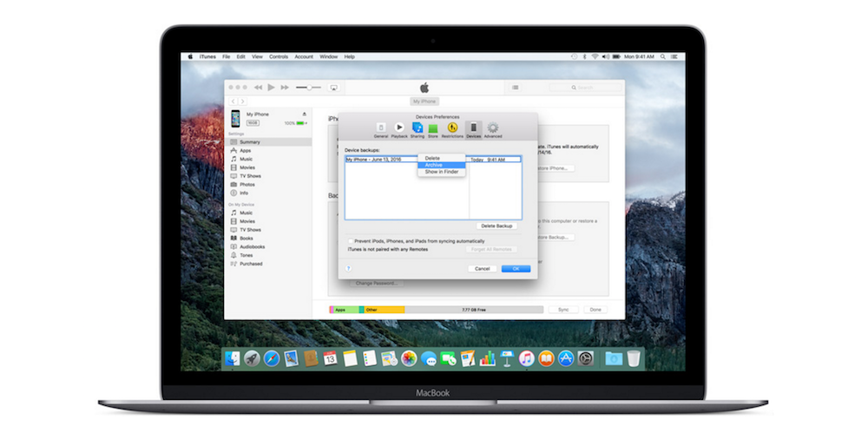868x439 pixels.
Task: Open Calendar from the Dock
Action: click(x=330, y=358)
